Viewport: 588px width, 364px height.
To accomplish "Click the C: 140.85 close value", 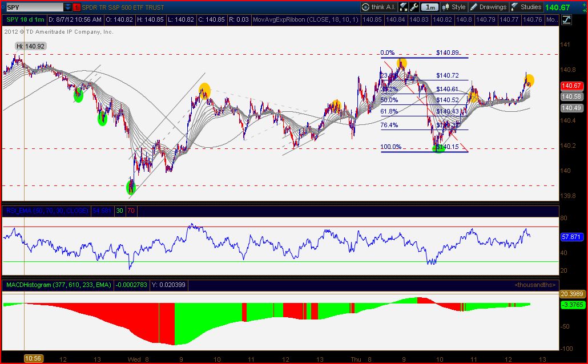I will click(x=211, y=19).
